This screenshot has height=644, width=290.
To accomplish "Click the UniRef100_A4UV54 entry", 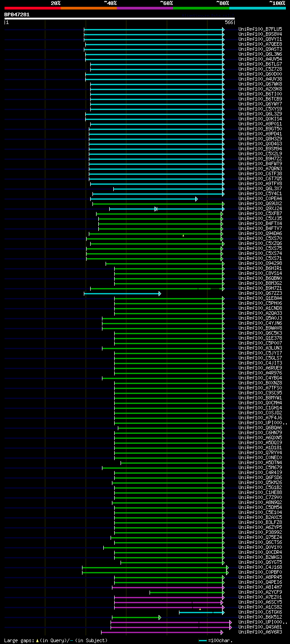I will [x=260, y=59].
